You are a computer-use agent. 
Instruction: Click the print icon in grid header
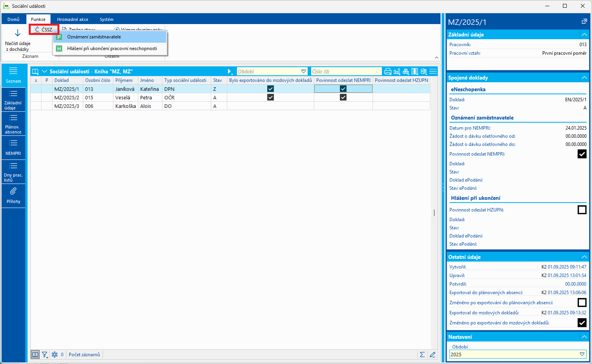point(388,71)
